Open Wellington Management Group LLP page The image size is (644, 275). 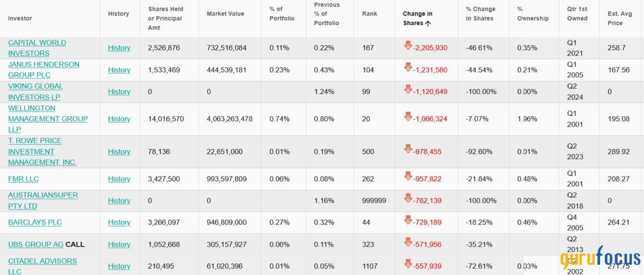tap(48, 119)
